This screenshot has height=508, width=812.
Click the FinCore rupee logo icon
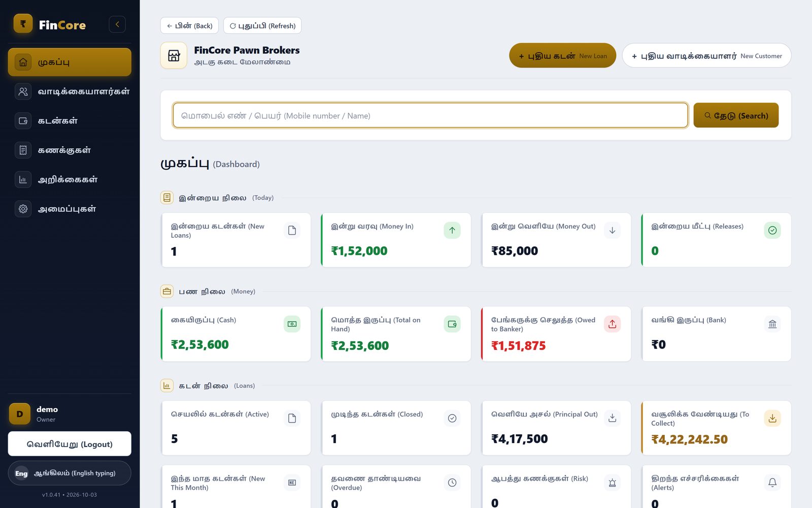23,24
